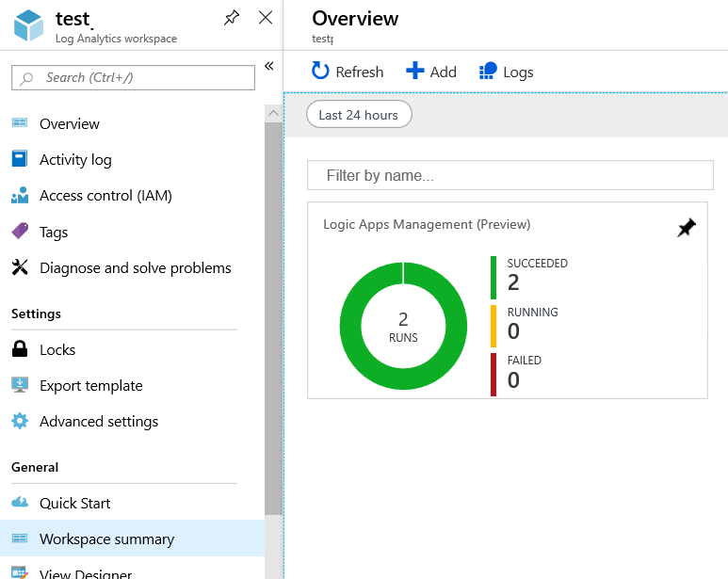This screenshot has height=579, width=728.
Task: Click the Refresh icon in toolbar
Action: pos(321,72)
